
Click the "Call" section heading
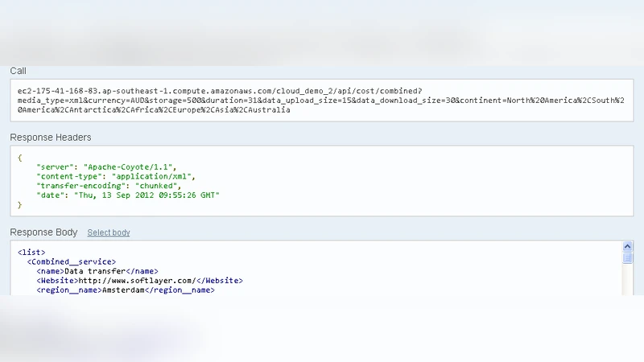point(19,71)
